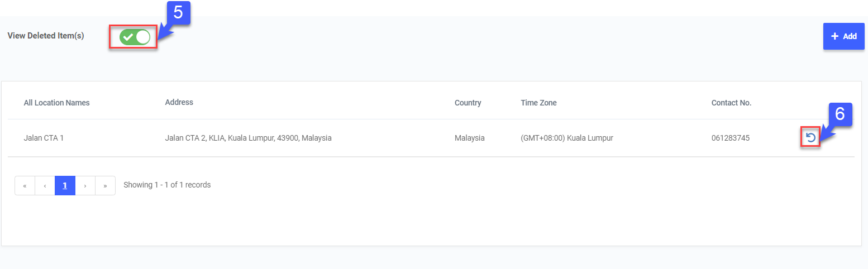Toggle off the View Deleted Item(s) switch
Screen dimensions: 868x269
pos(135,37)
